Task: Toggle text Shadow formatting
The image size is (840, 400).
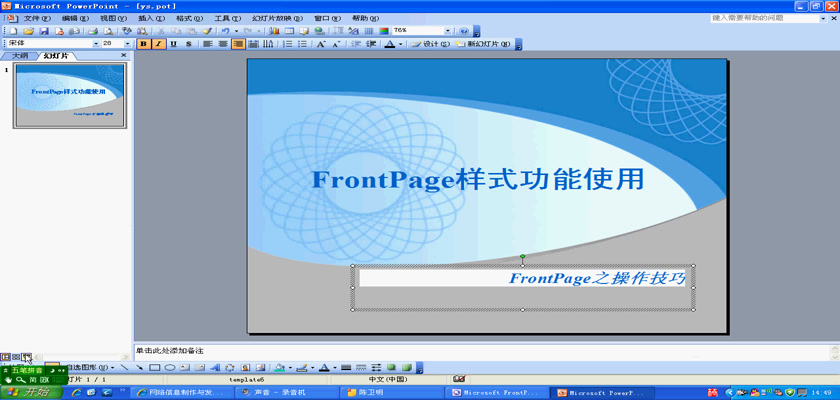Action: [189, 44]
